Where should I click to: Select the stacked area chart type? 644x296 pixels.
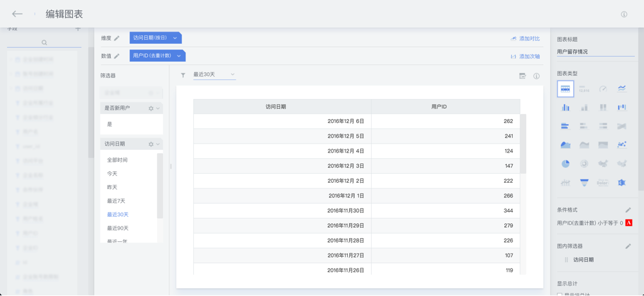[584, 145]
